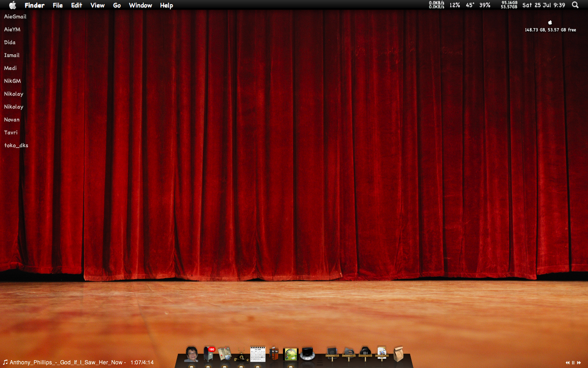Viewport: 588px width, 368px height.
Task: Open the Go menu
Action: (117, 6)
